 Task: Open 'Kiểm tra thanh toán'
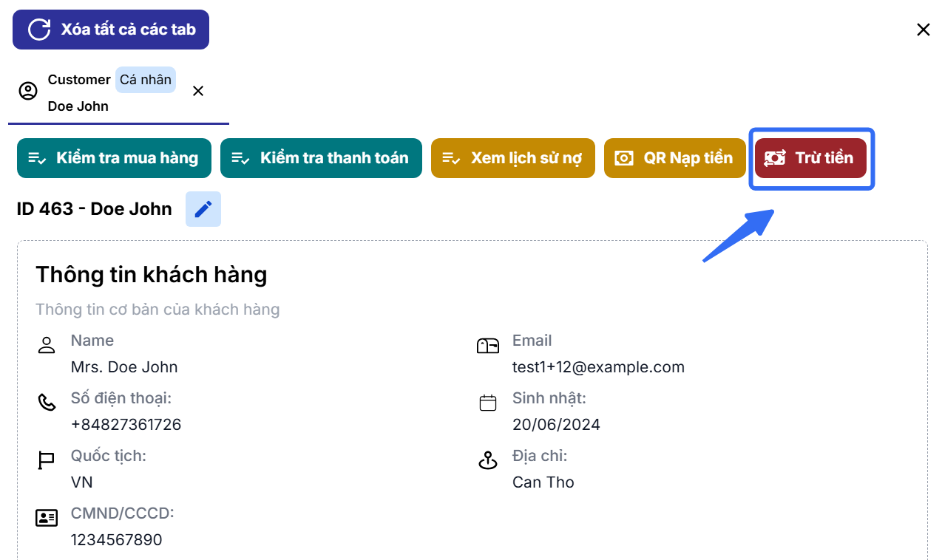pyautogui.click(x=321, y=158)
